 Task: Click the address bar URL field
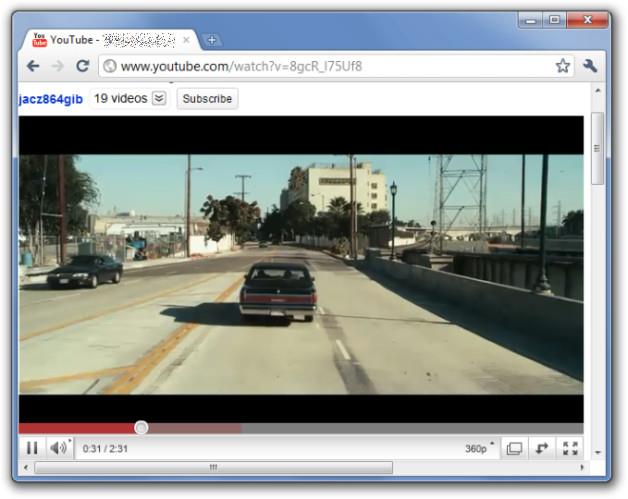point(330,66)
